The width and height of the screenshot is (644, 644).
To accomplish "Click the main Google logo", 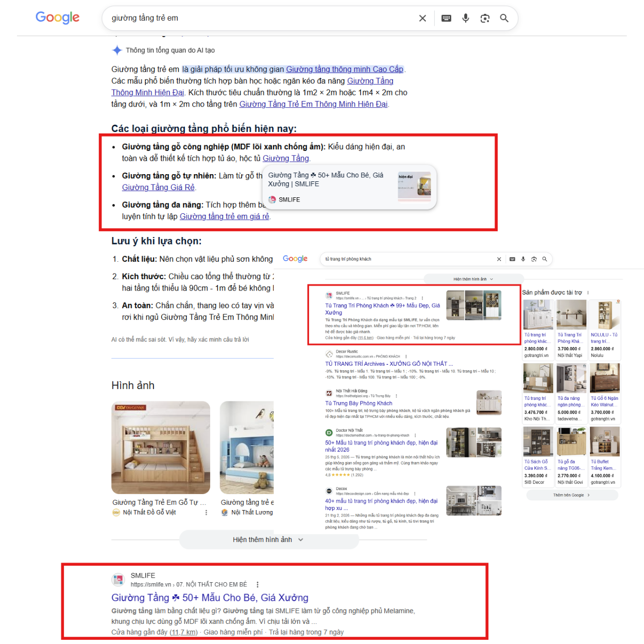I will pyautogui.click(x=58, y=18).
